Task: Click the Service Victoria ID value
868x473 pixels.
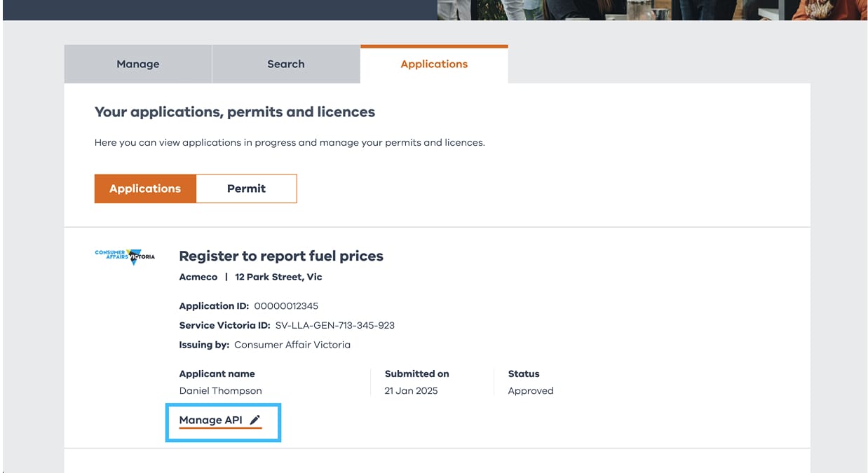Action: 334,325
